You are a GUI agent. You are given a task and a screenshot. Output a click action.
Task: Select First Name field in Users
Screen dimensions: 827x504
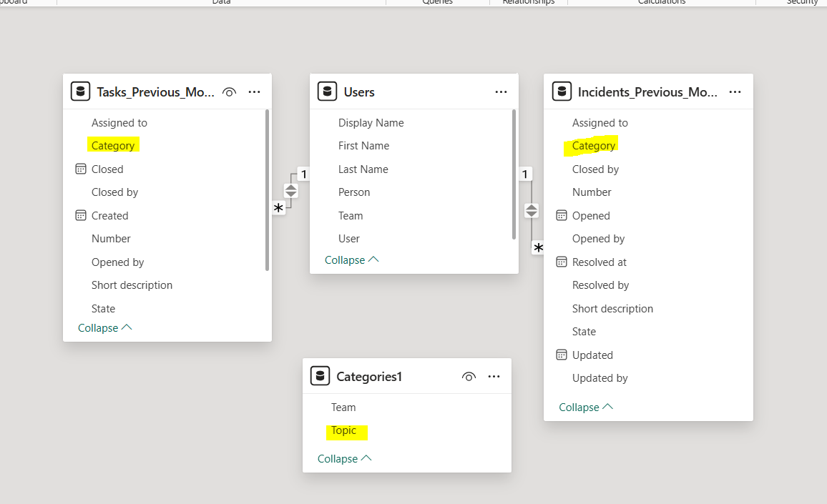pyautogui.click(x=364, y=146)
